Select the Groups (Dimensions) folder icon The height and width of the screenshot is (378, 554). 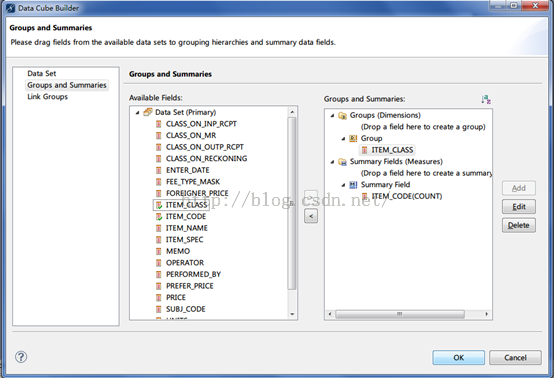(342, 116)
